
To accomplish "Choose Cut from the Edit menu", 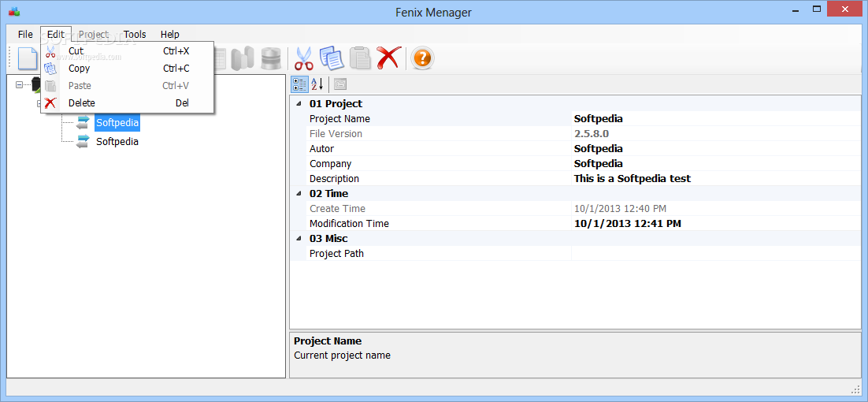I will tap(128, 51).
